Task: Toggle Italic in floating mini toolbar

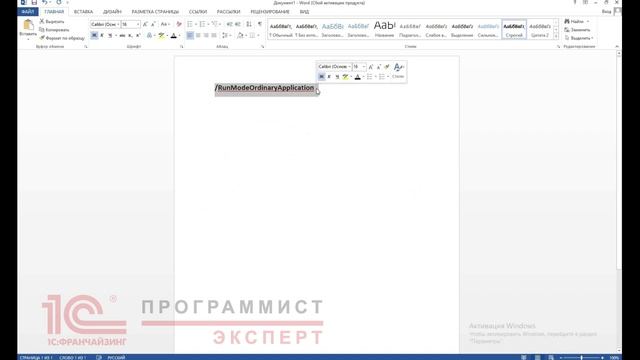Action: 329,77
